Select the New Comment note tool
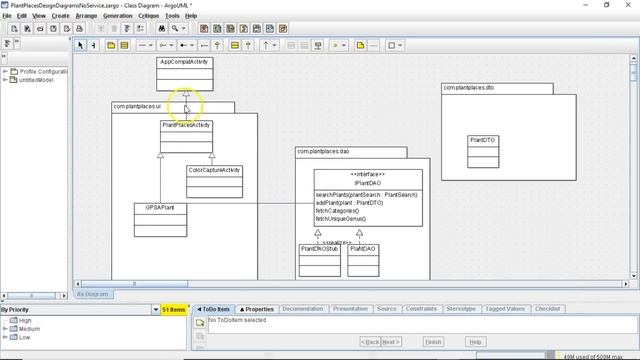The height and width of the screenshot is (360, 640). [x=360, y=45]
